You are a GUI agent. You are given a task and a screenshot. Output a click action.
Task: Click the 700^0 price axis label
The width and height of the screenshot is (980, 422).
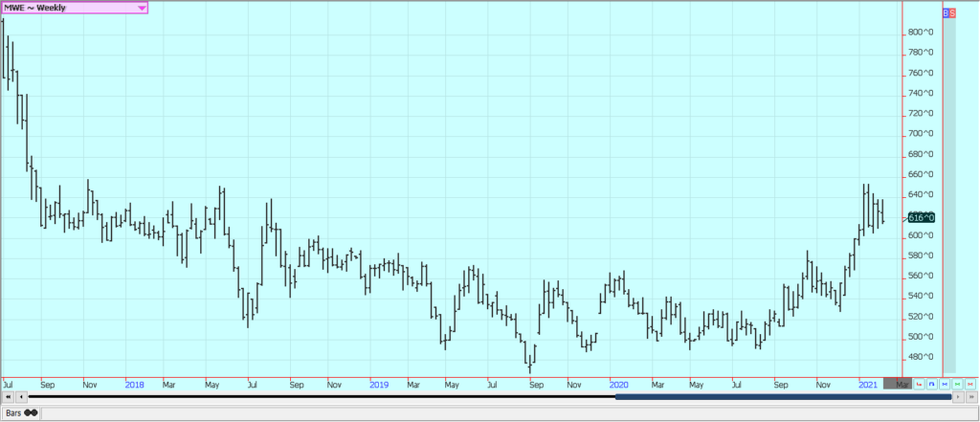[x=922, y=134]
